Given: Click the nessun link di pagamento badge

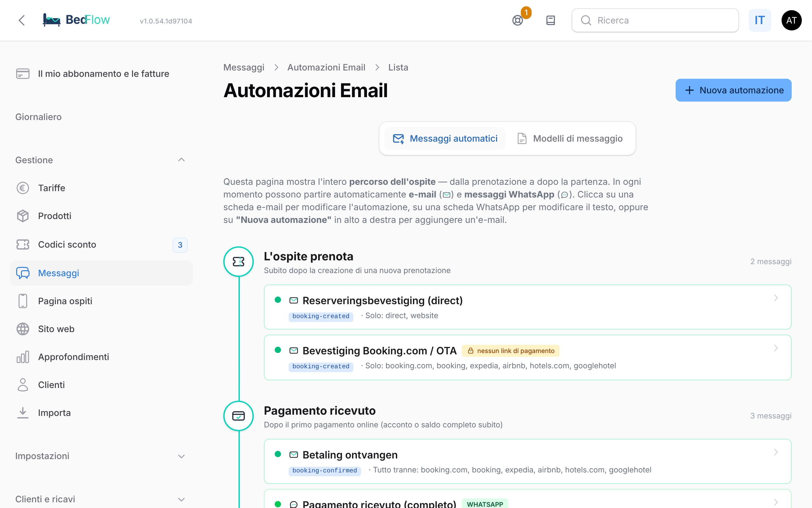Looking at the screenshot, I should (x=510, y=351).
